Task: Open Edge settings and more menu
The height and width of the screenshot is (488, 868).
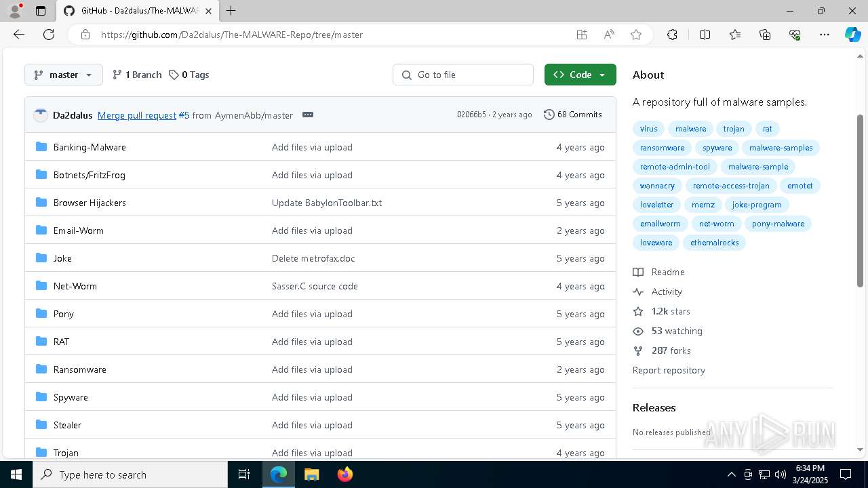Action: click(x=825, y=35)
